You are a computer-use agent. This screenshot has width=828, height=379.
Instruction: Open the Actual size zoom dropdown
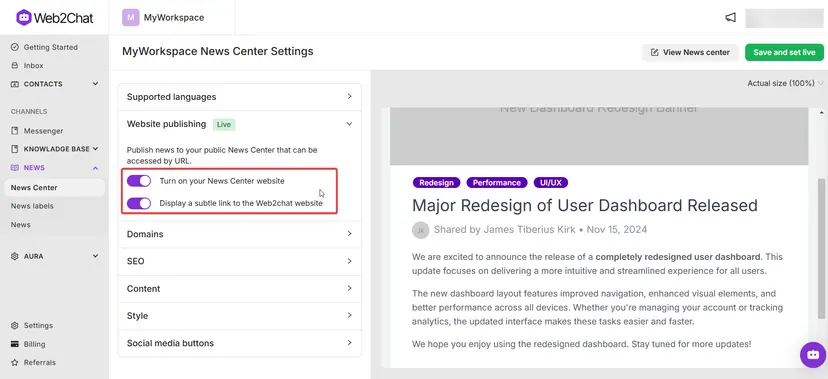tap(785, 83)
